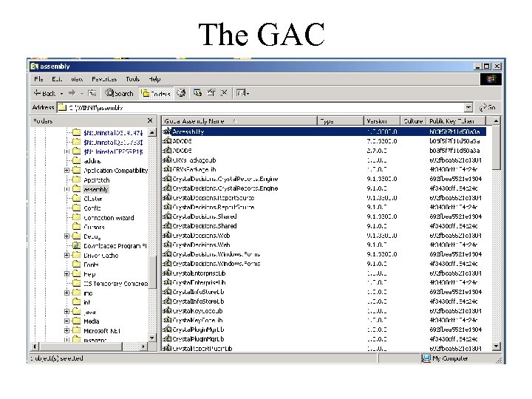532x399 pixels.
Task: Click the Forward arrow toolbar button
Action: pyautogui.click(x=72, y=93)
